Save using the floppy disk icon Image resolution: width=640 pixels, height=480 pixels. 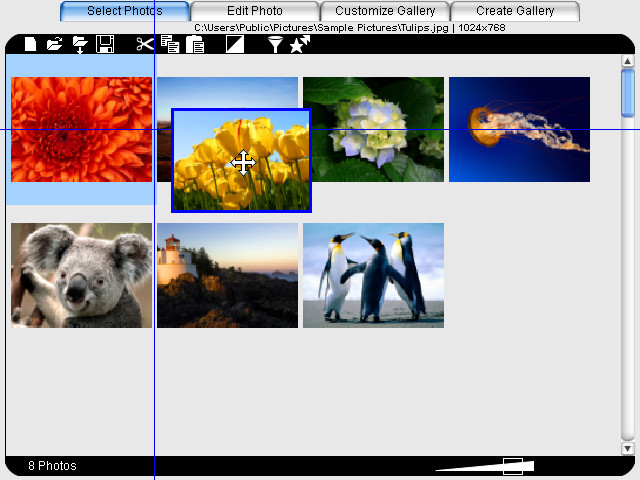105,44
